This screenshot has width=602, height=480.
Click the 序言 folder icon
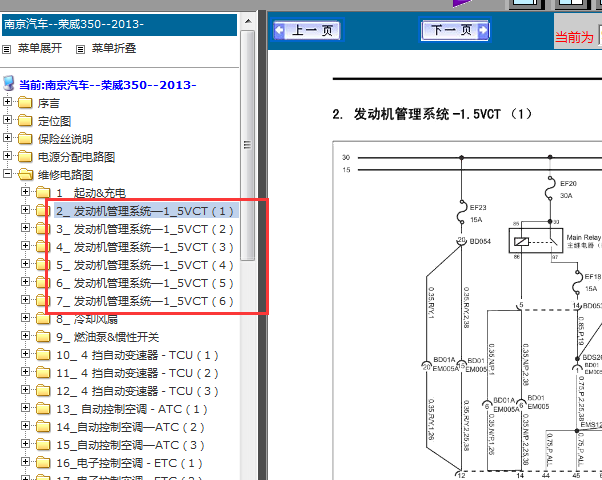click(x=25, y=103)
